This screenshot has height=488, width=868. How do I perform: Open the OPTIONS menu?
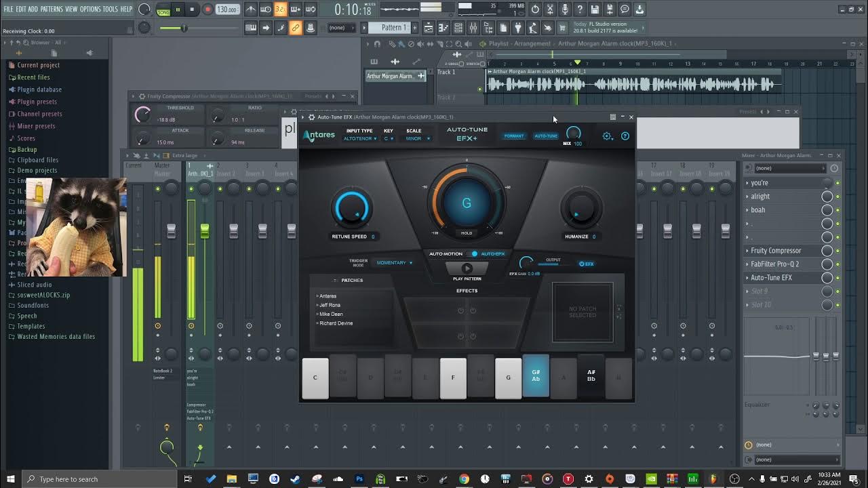click(x=90, y=9)
